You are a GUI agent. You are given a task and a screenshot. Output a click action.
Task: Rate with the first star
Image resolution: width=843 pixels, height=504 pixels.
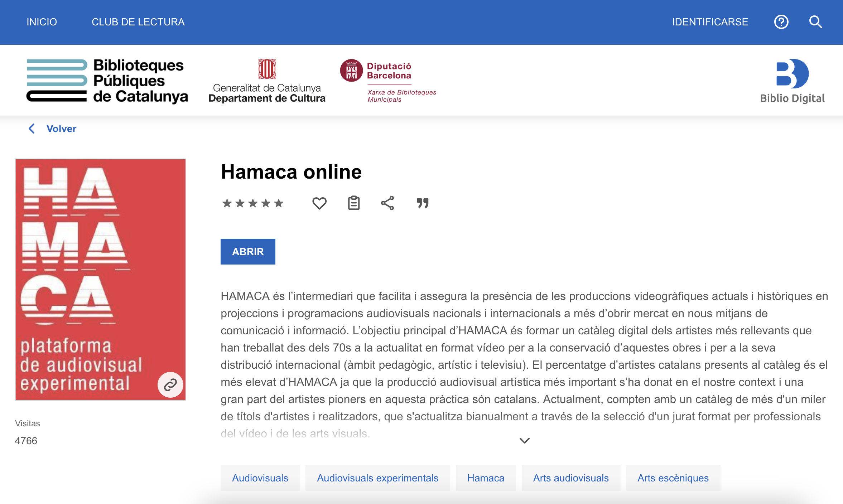pos(227,203)
